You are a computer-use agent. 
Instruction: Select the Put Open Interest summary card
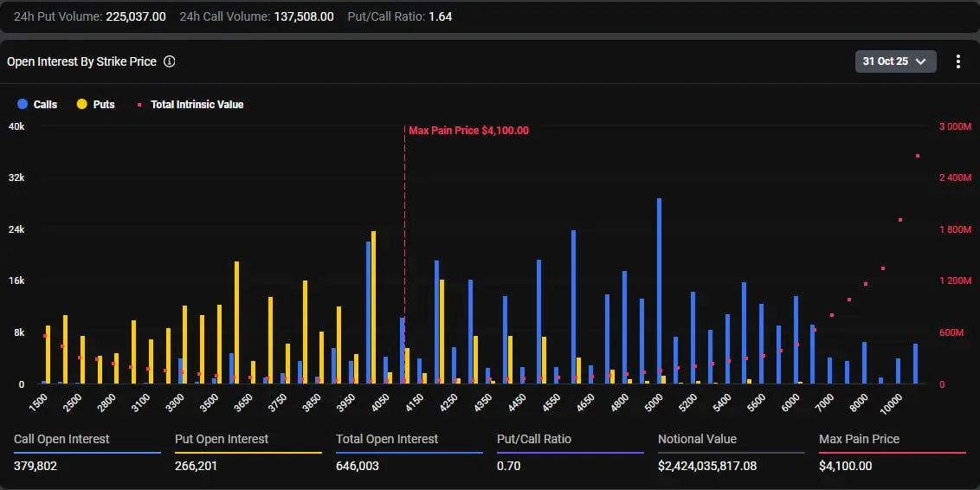248,453
